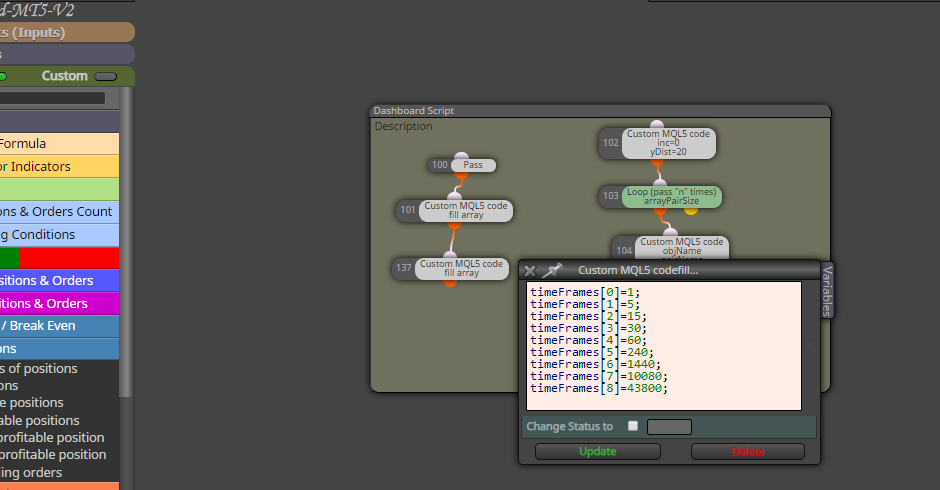The image size is (940, 490).
Task: Close the Custom MQL5 code popup
Action: [529, 271]
